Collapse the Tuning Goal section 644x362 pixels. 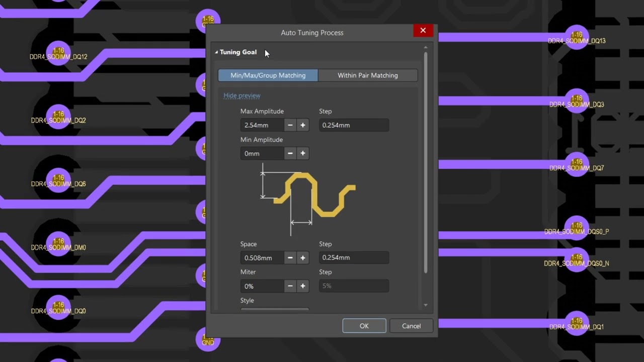pos(217,52)
